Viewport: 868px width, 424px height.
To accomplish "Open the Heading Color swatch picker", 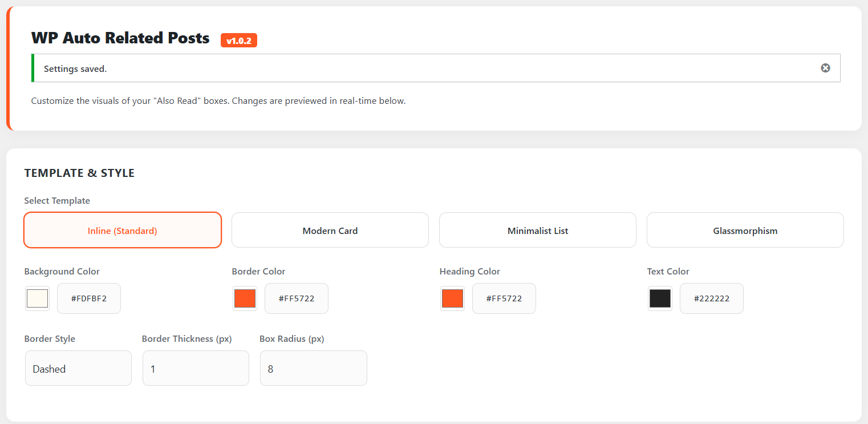I will [x=452, y=298].
